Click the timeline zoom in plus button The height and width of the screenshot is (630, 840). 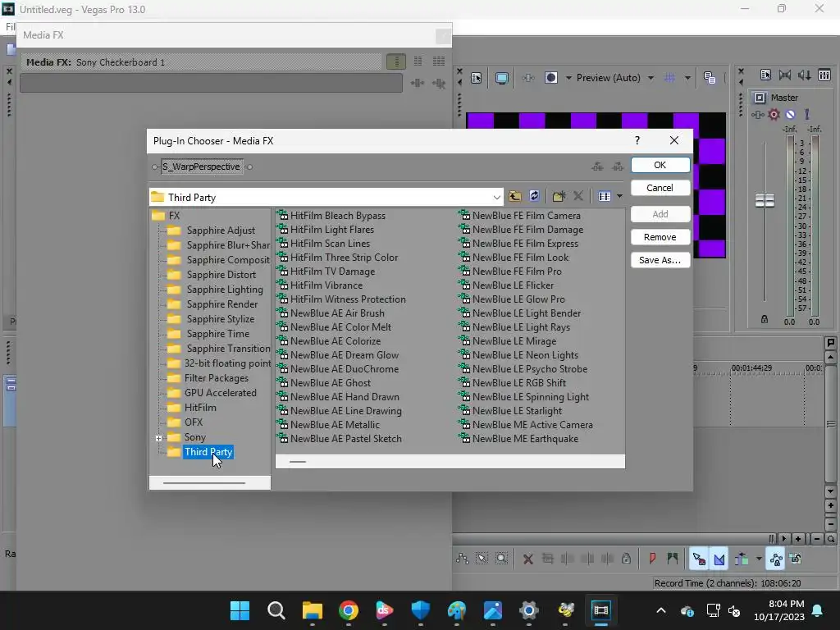tap(798, 539)
